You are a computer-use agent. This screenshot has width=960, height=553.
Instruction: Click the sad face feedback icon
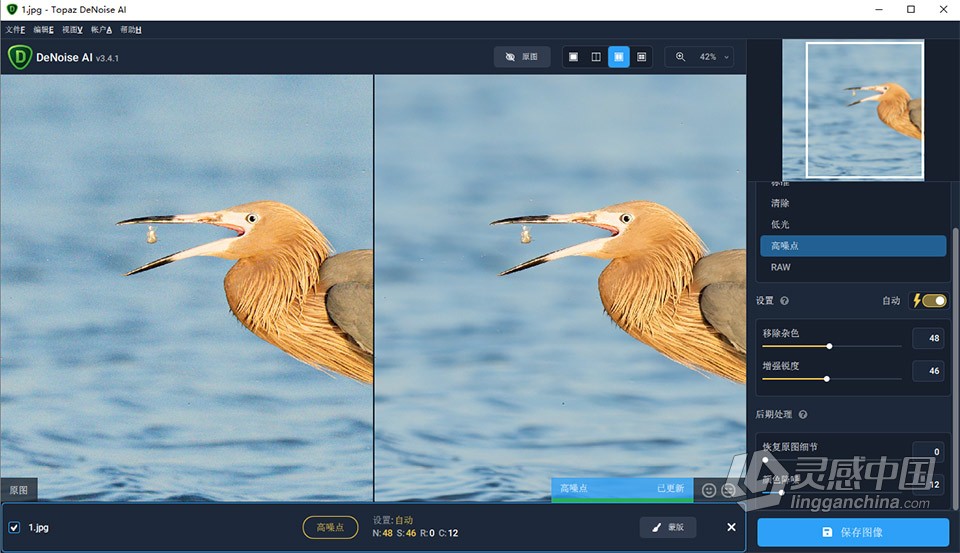728,490
